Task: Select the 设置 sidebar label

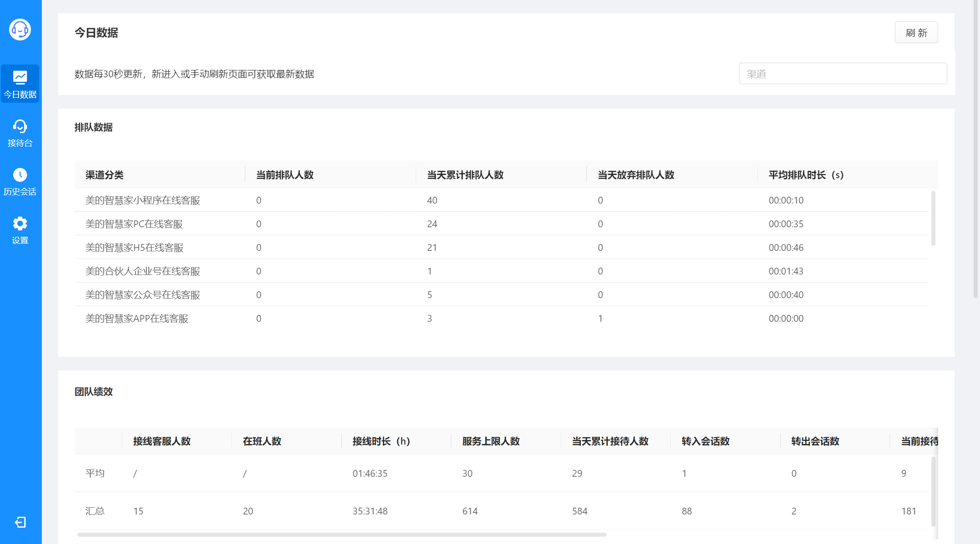Action: [x=20, y=240]
